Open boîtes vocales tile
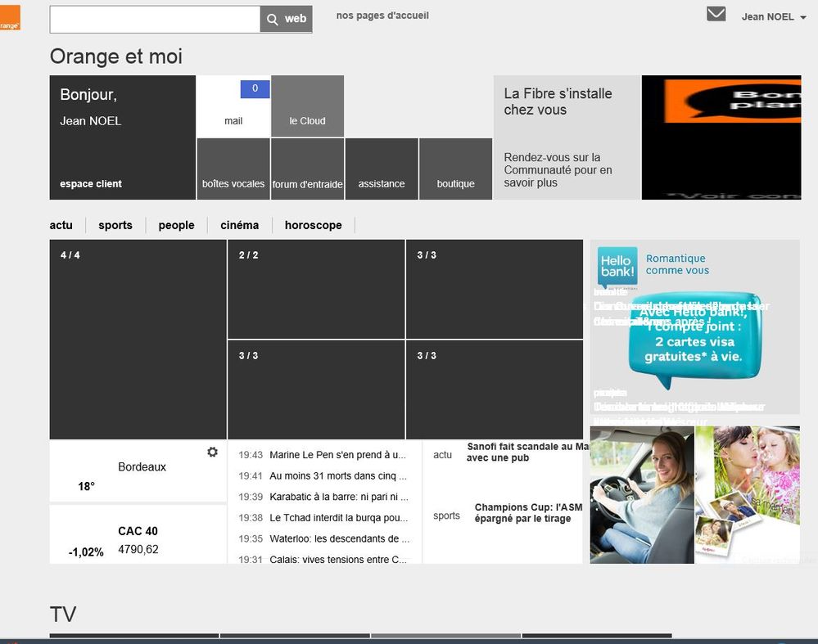The width and height of the screenshot is (818, 644). 233,169
